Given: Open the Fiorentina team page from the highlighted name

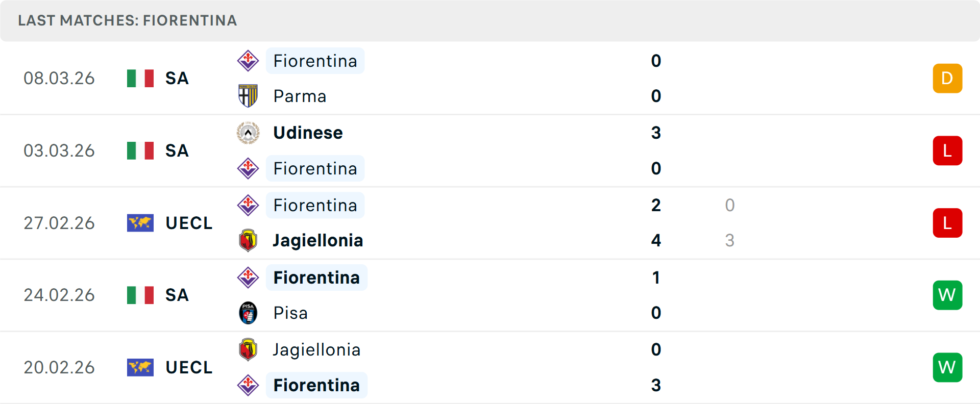Looking at the screenshot, I should [x=315, y=61].
